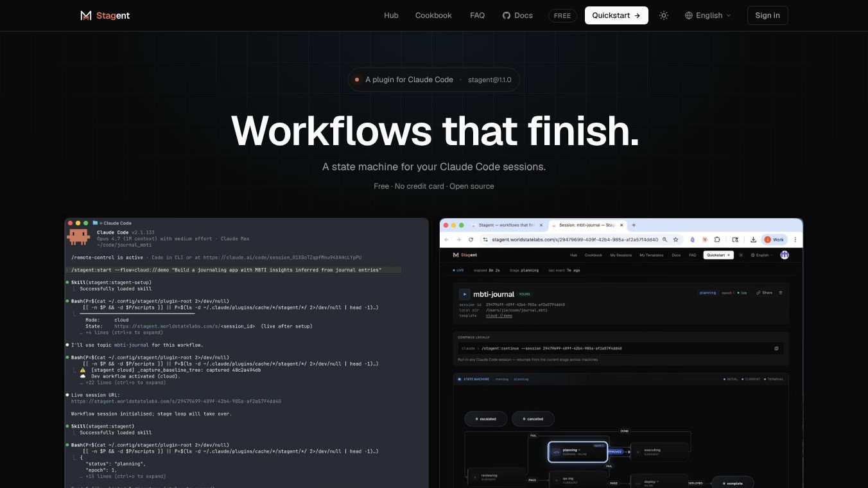
Task: Toggle theme icon inside the embedded browser page
Action: click(x=741, y=255)
